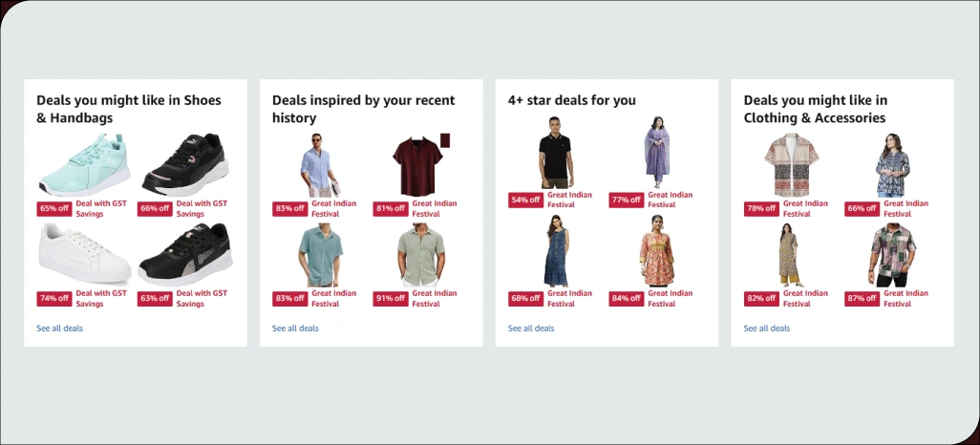
Task: Select the white sneaker product image
Action: (84, 255)
